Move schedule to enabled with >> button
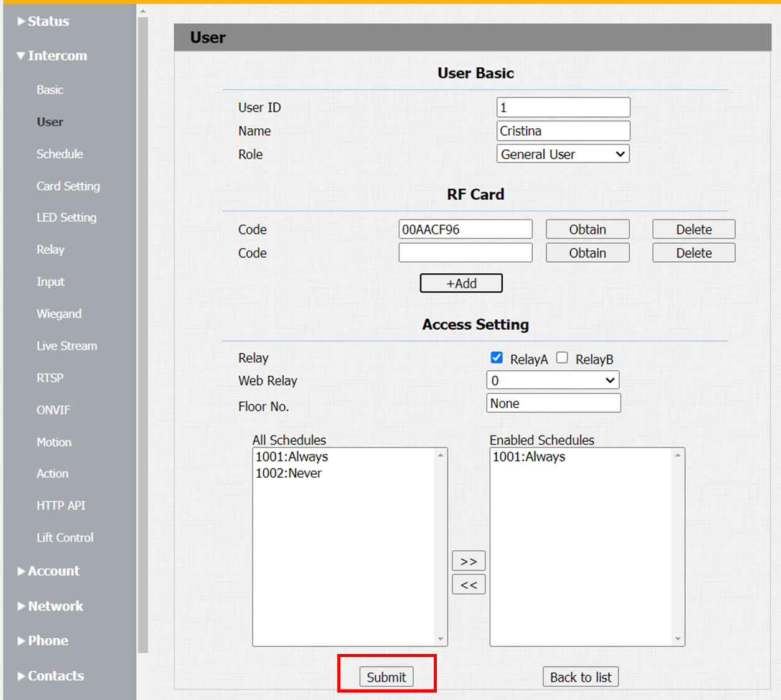Screen dimensions: 781x700 coord(469,561)
